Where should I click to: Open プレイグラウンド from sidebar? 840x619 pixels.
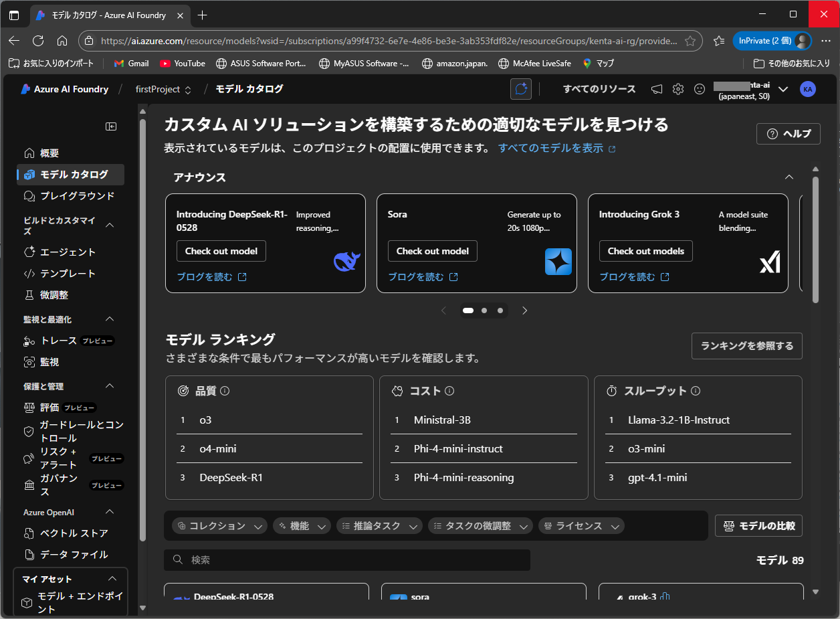[x=70, y=196]
